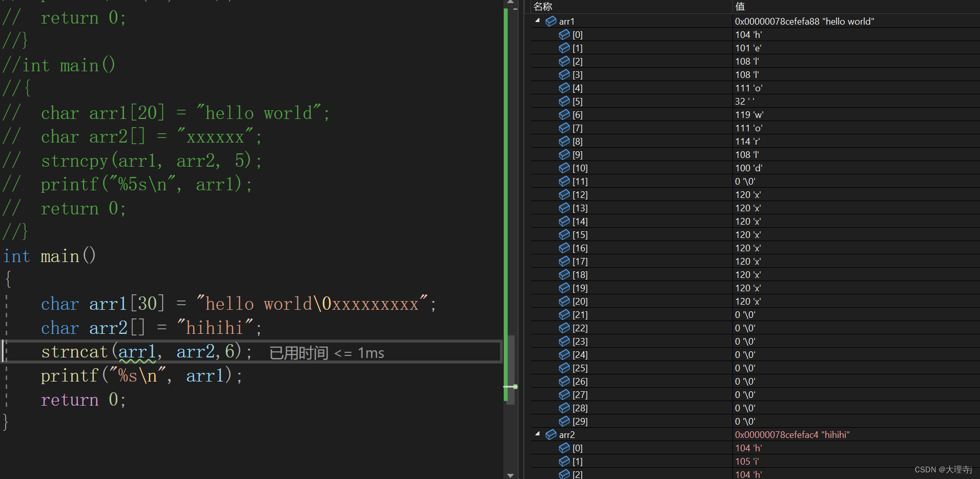The height and width of the screenshot is (479, 980).
Task: Click scroll up arrow of code editor
Action: click(510, 3)
